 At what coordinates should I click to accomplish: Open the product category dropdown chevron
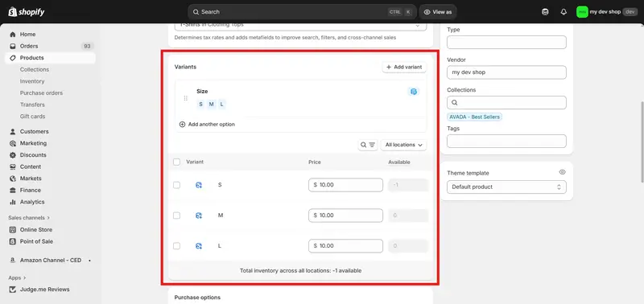(418, 26)
